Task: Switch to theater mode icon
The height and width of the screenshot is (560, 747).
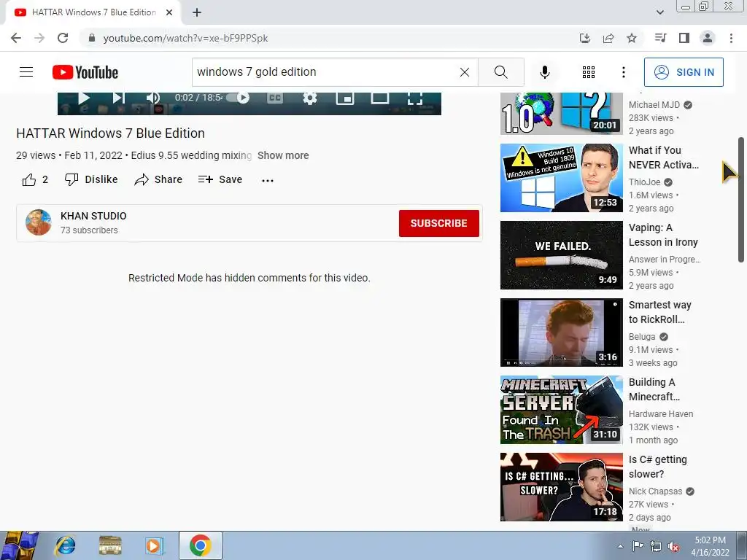Action: [379, 98]
